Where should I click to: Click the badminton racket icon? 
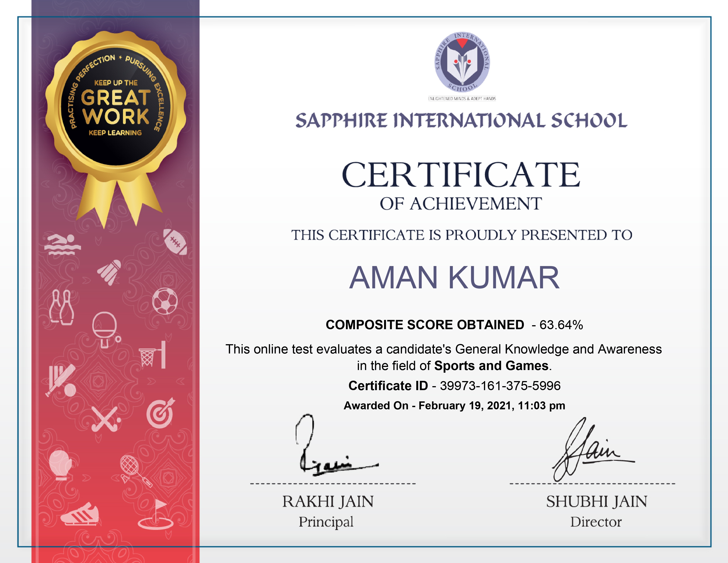click(x=136, y=471)
